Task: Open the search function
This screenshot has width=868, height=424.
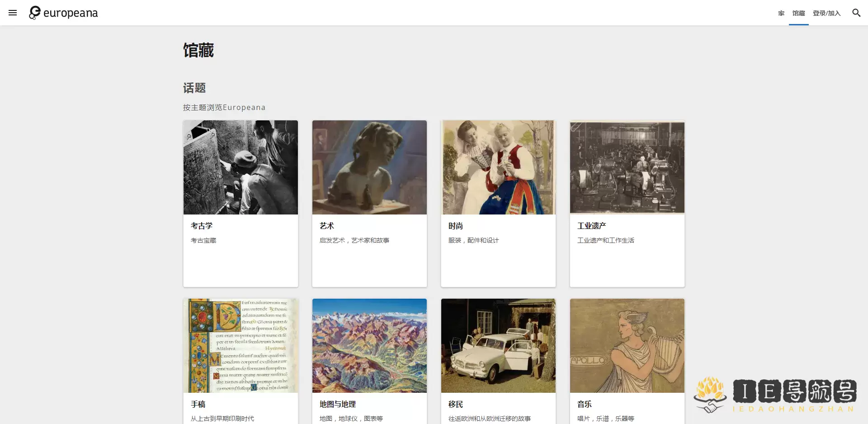Action: point(856,13)
